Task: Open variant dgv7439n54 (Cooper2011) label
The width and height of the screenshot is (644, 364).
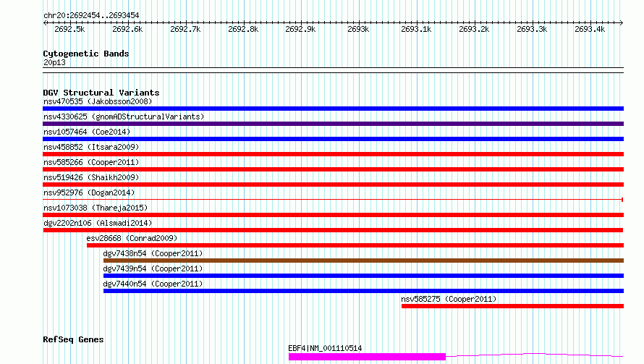Action: [153, 268]
